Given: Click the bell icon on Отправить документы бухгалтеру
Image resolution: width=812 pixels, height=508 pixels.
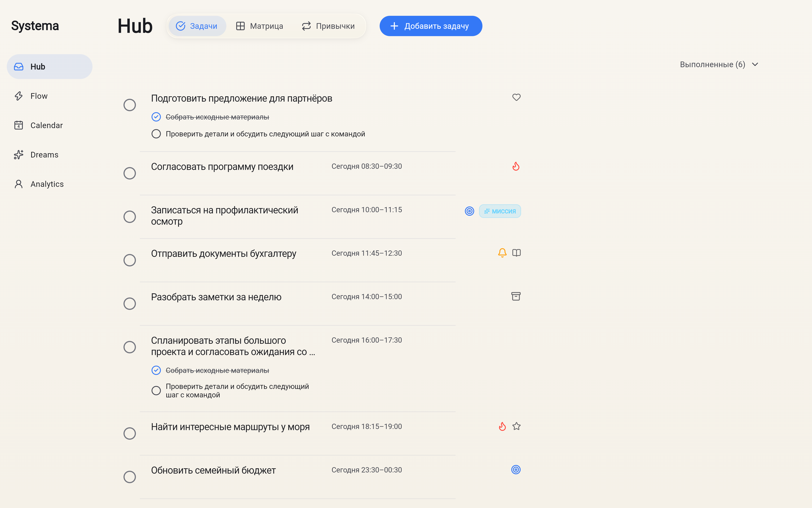Looking at the screenshot, I should tap(502, 253).
